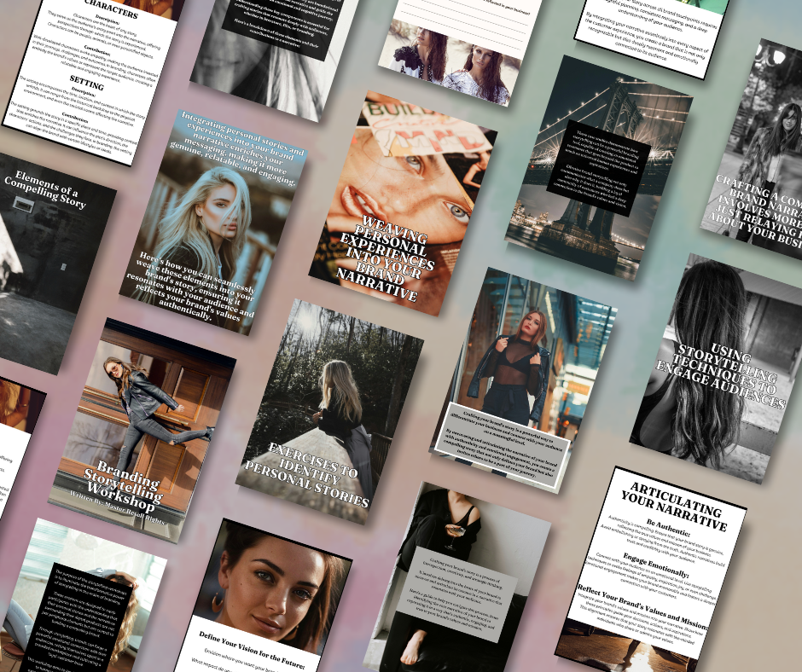
Task: Click 'Reflect Your Brand's Values and Mission:' text
Action: [x=642, y=606]
